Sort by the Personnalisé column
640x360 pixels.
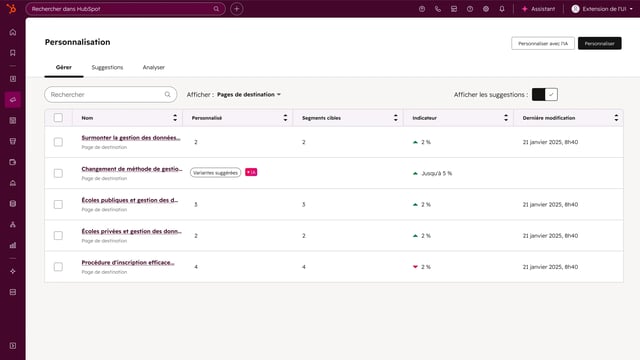point(285,118)
